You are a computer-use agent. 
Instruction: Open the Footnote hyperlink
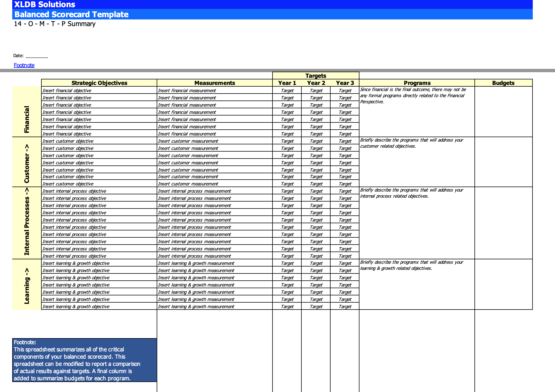pos(24,65)
